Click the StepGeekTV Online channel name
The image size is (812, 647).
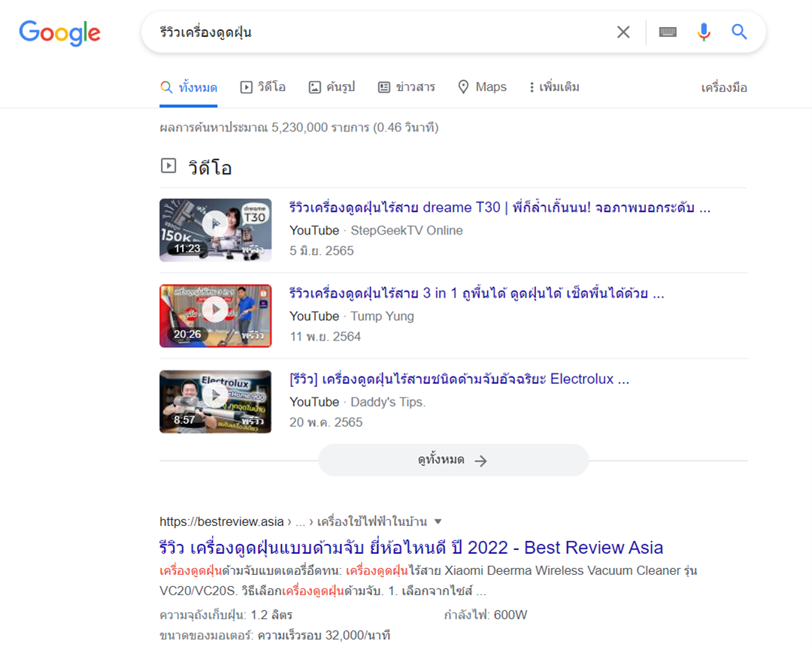tap(407, 231)
